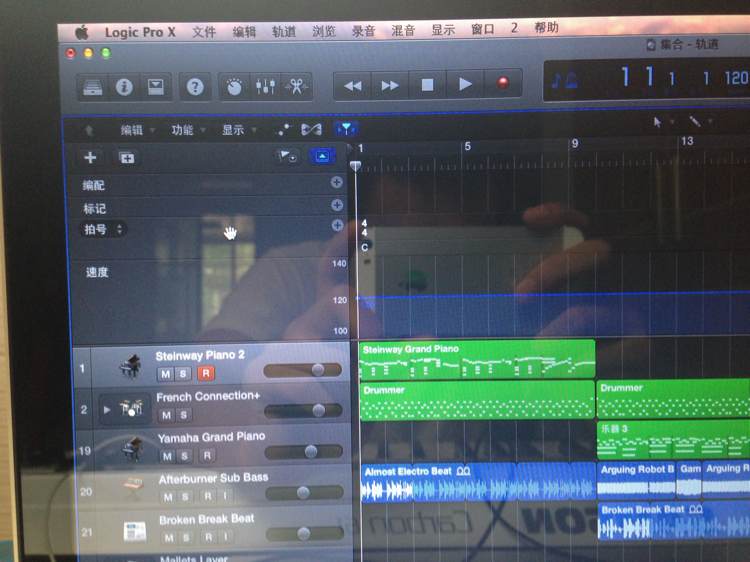Solo the Steinway Piano 2 track

183,374
